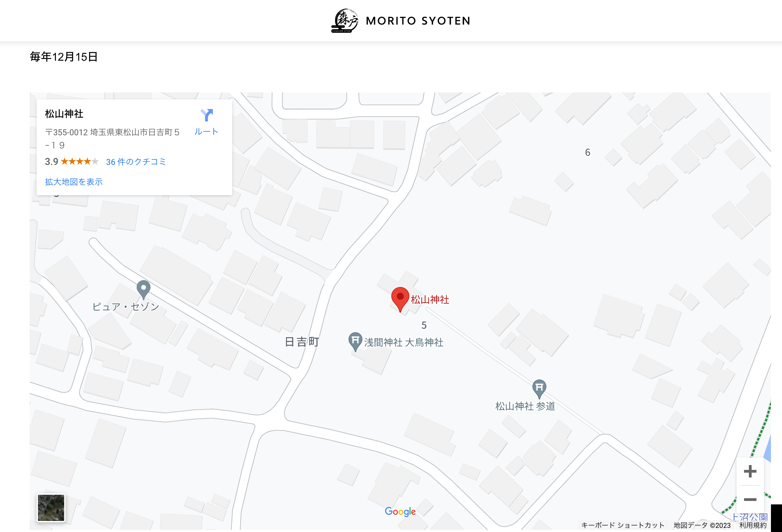Open キーボード ショートカット button
This screenshot has height=532, width=782.
(x=623, y=525)
